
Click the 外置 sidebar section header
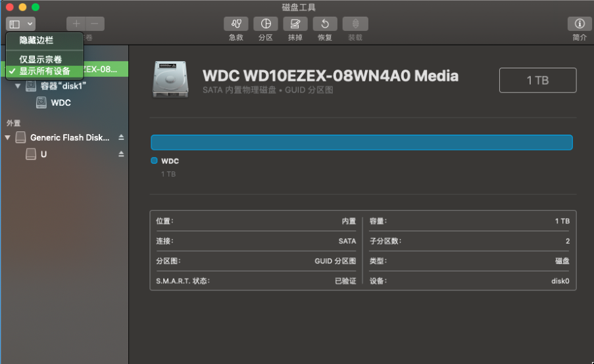coord(14,124)
